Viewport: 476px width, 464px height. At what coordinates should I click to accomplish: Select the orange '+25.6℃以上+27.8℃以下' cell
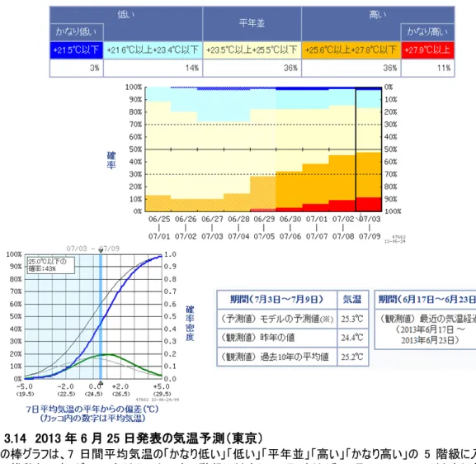pyautogui.click(x=351, y=50)
